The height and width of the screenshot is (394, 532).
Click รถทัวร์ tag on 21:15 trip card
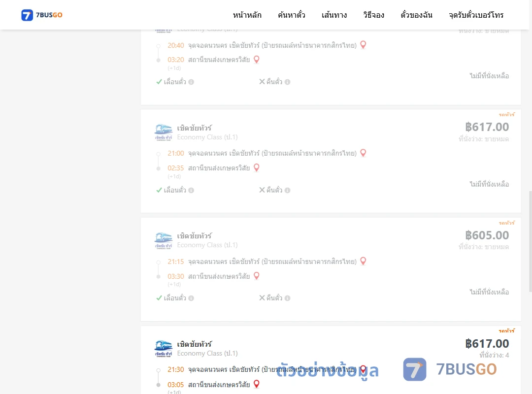tap(507, 223)
